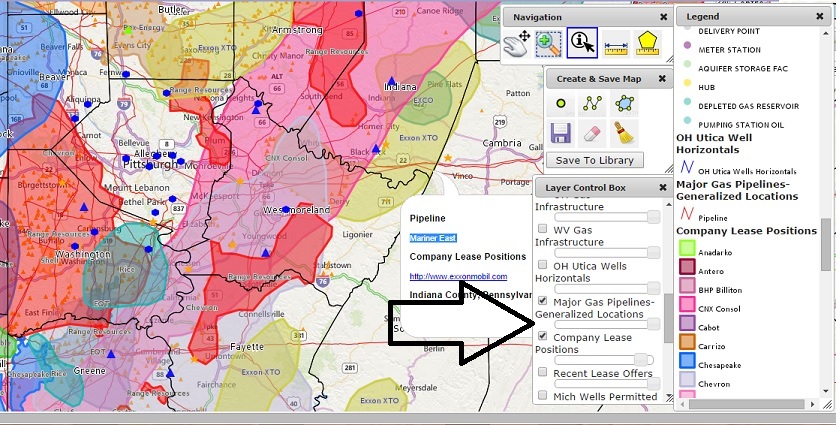Close the Navigation panel
The height and width of the screenshot is (425, 836).
(x=663, y=17)
